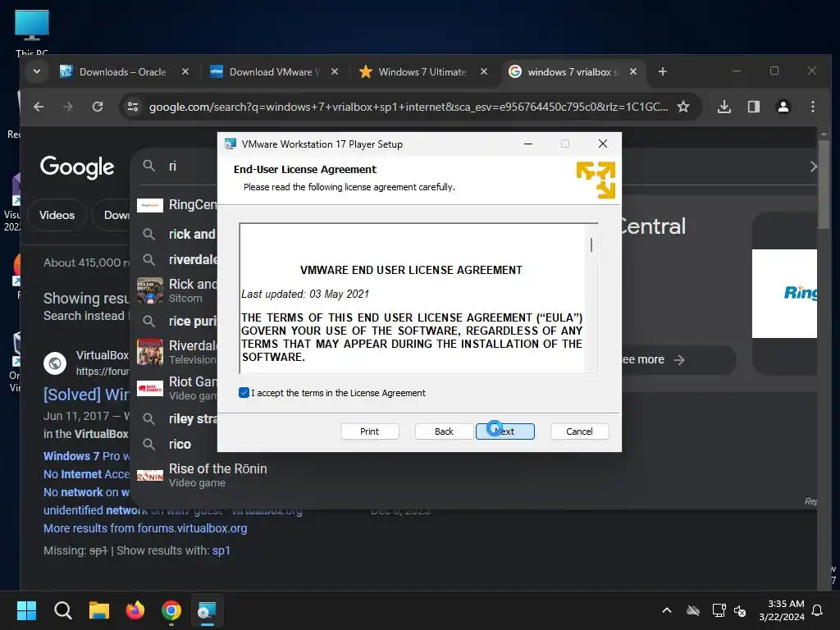Continue with Next in VMware setup
The image size is (840, 630).
click(x=505, y=431)
